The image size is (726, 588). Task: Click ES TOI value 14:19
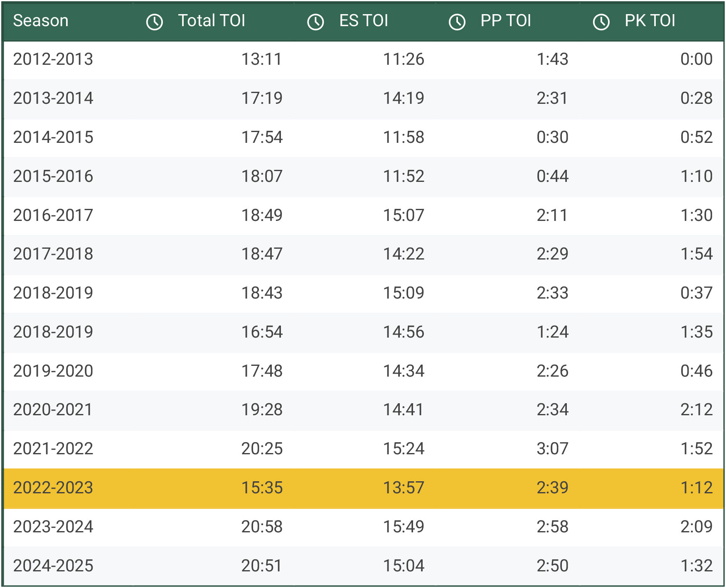tap(404, 98)
